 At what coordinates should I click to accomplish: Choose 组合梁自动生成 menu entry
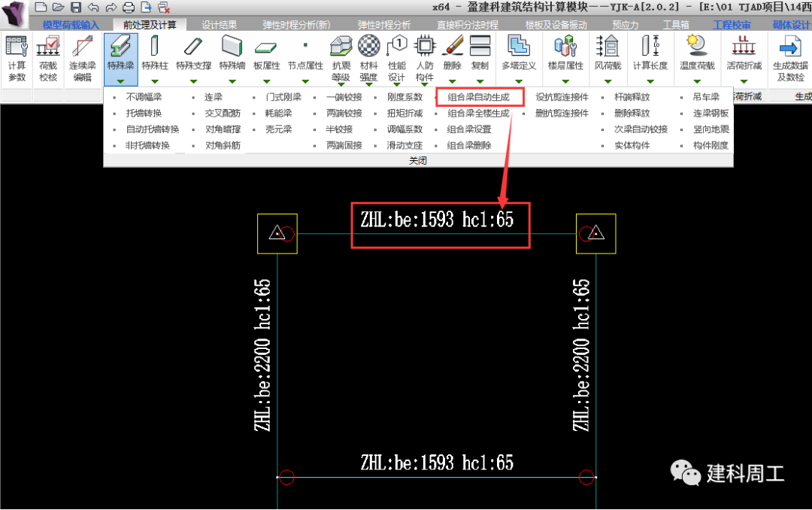(478, 97)
